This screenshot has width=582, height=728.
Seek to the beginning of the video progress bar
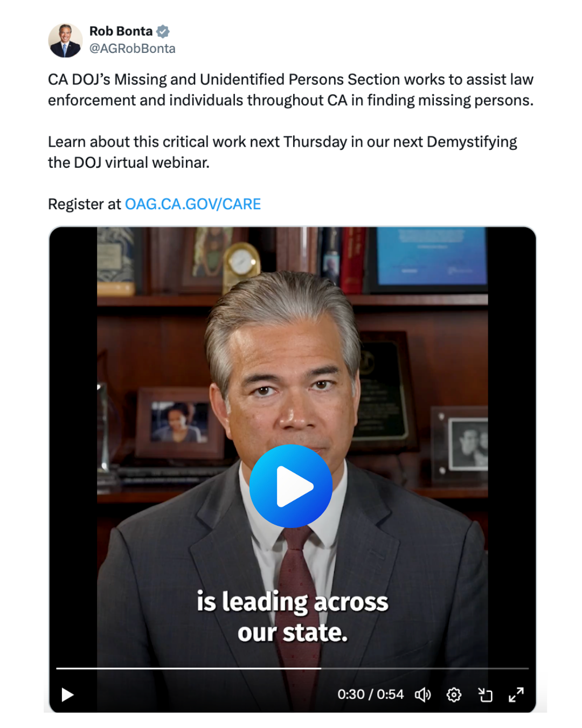tap(58, 668)
